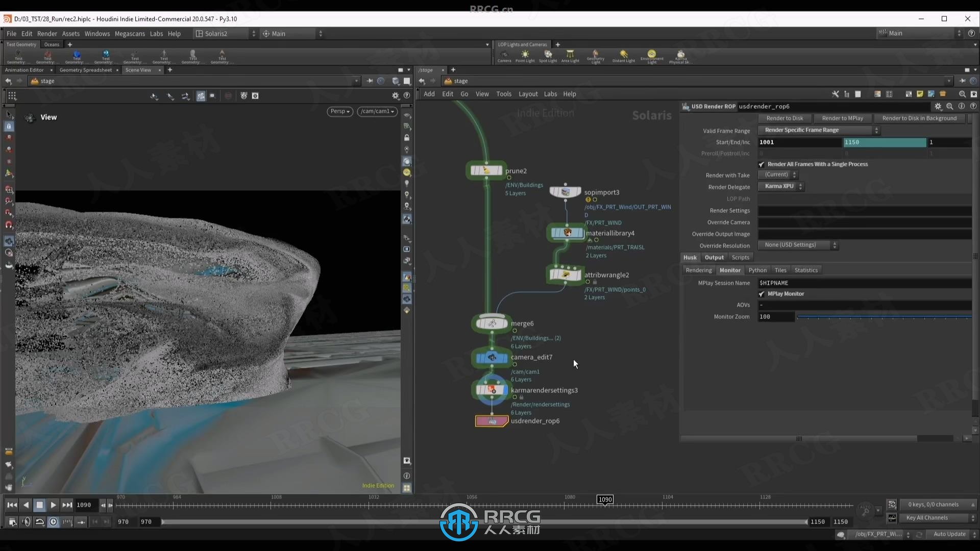Toggle real-time playback clock button
Image resolution: width=980 pixels, height=551 pixels.
[x=53, y=522]
